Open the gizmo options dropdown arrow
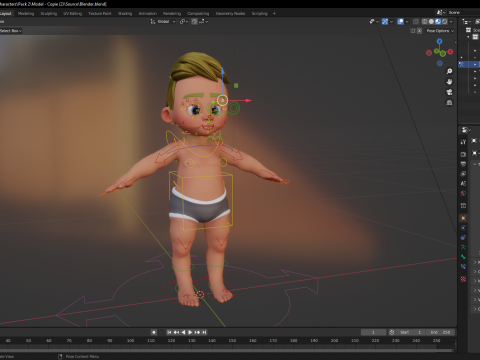Screen dimensions: 480x360 coord(391,22)
